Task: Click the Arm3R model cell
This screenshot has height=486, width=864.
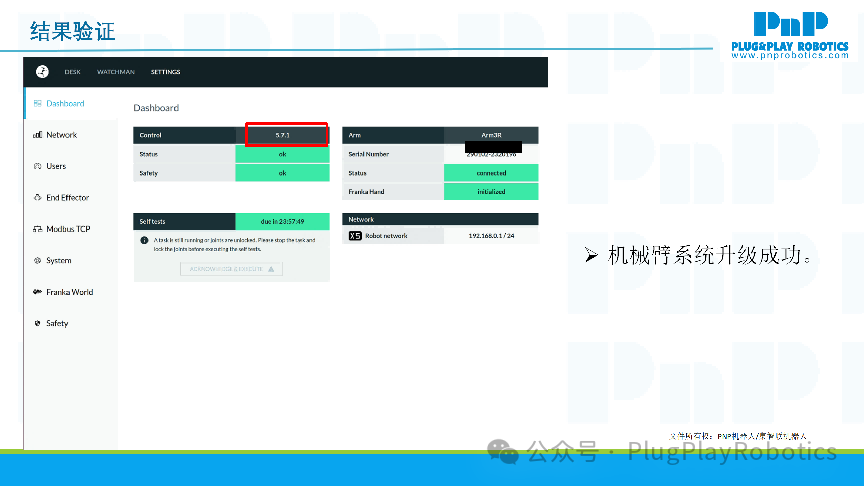Action: pos(492,135)
